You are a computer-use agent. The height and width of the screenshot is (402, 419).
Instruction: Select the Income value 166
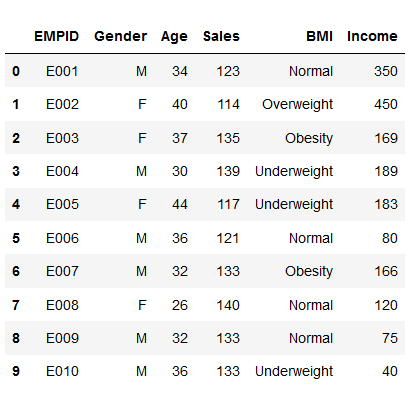386,271
